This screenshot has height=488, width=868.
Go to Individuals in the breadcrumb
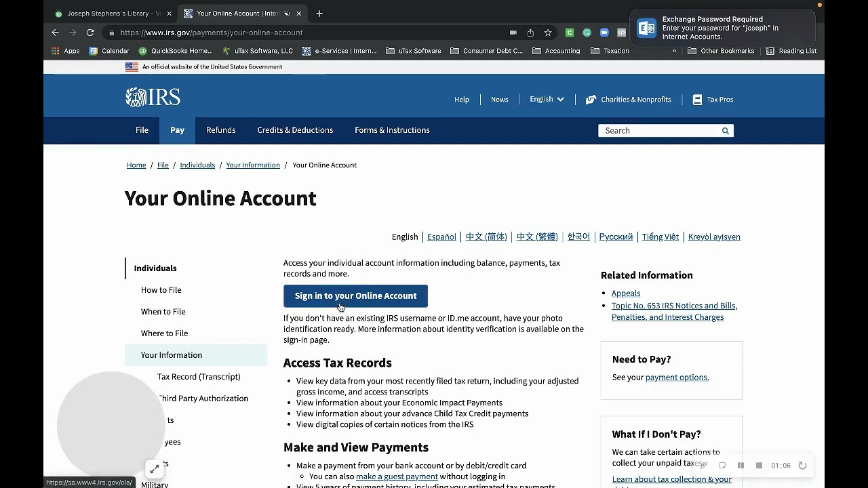(x=197, y=165)
